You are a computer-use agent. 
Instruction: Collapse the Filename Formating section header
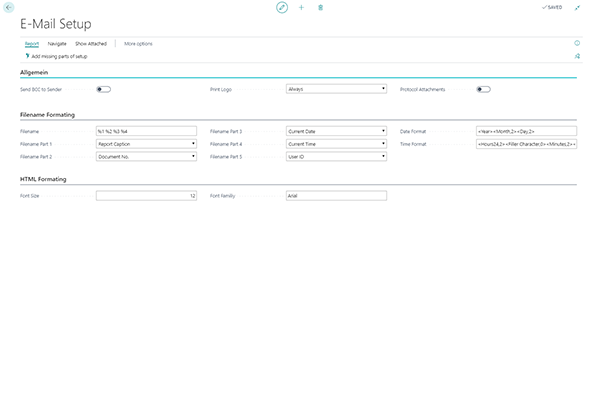(x=48, y=116)
